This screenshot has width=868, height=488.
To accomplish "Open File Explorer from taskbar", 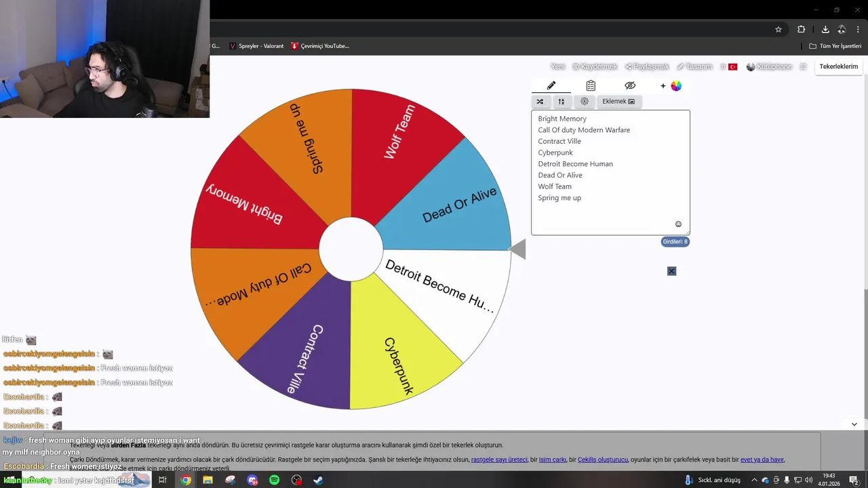I will tap(208, 480).
